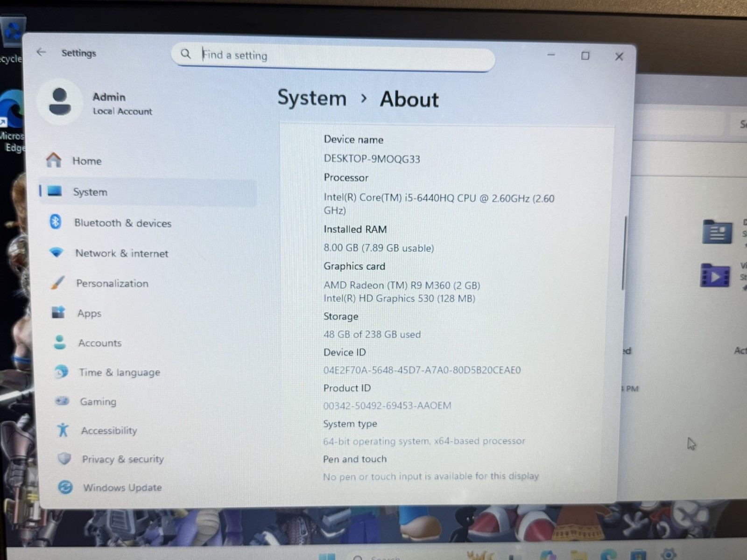Click the 64-bit operating system text
Screen dimensions: 747x560
pos(424,441)
